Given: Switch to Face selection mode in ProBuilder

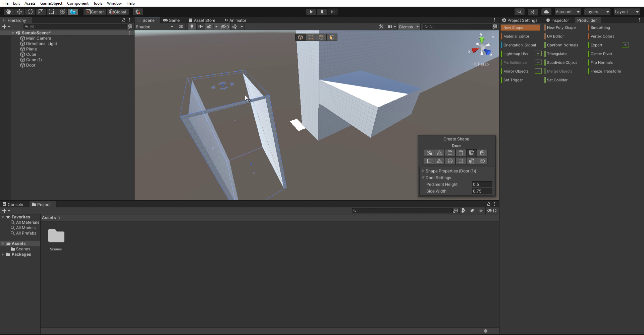Looking at the screenshot, I should 332,37.
